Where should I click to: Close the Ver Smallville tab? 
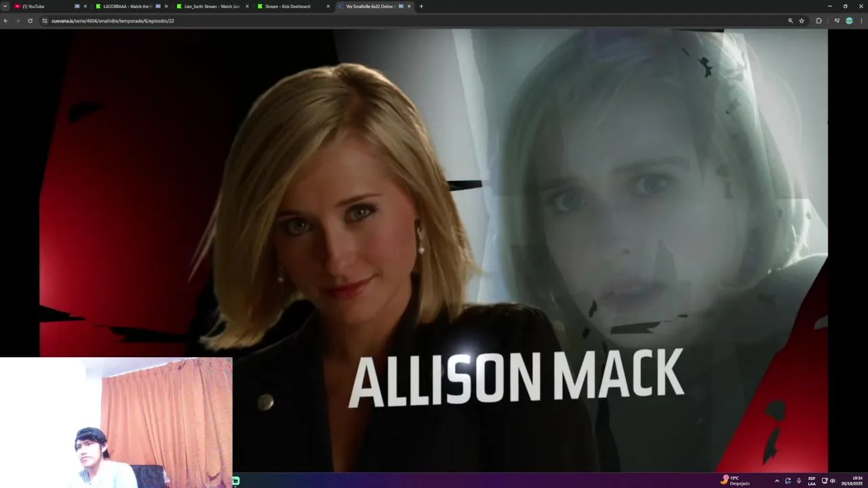(x=409, y=6)
